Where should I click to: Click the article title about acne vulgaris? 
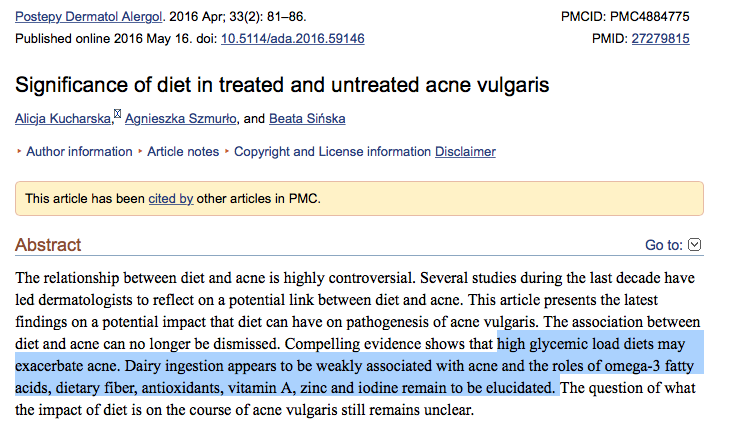coord(283,85)
